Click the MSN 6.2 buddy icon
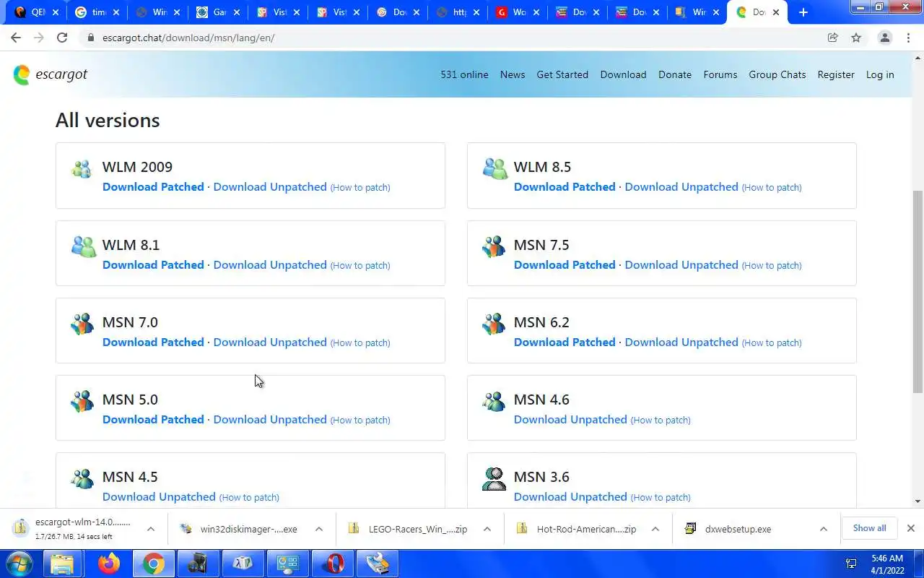Screen dimensions: 924x578 494,324
